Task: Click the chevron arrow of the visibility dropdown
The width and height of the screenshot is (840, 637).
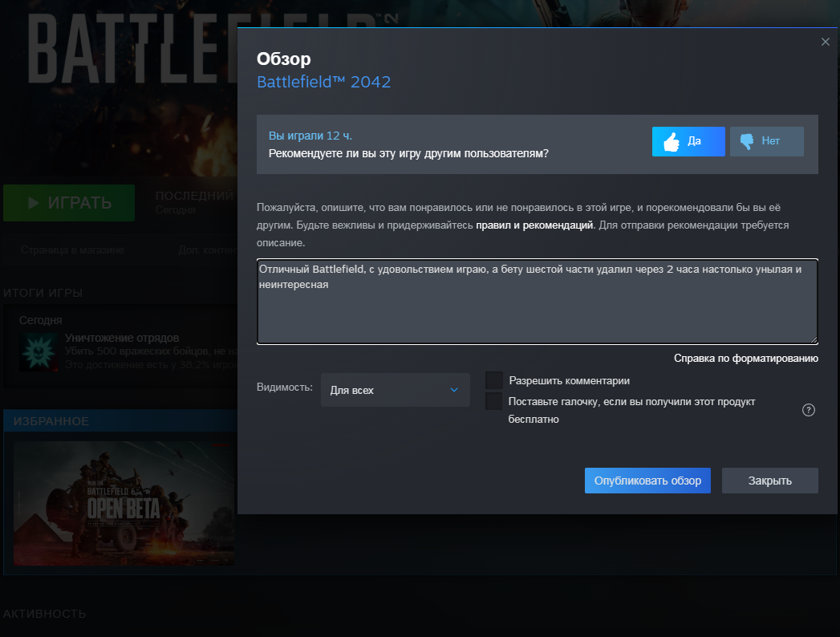Action: pyautogui.click(x=454, y=390)
